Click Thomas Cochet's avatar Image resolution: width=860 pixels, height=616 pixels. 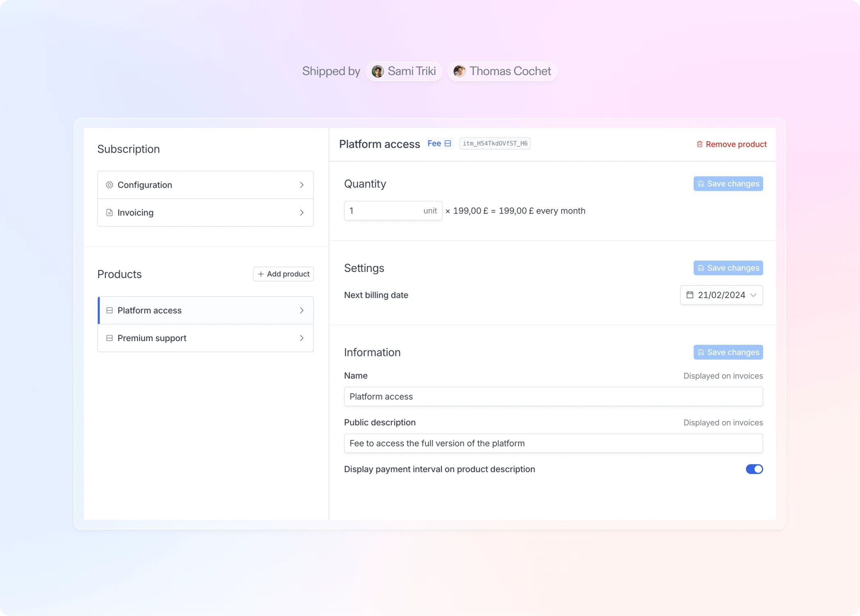pos(460,71)
